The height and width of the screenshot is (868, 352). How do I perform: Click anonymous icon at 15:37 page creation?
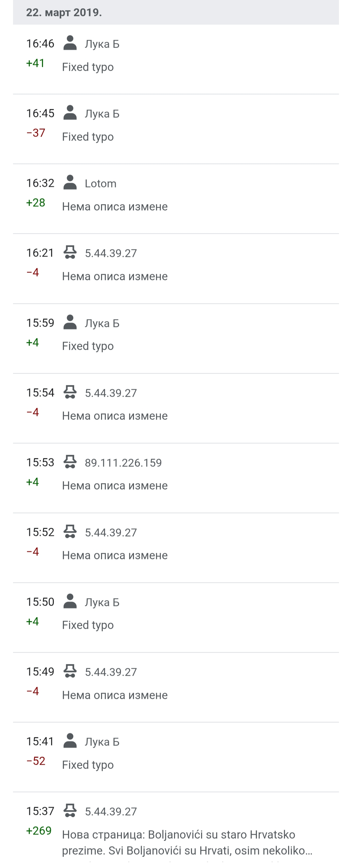click(70, 811)
